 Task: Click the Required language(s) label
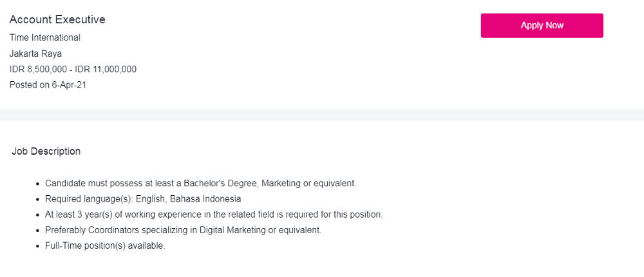[89, 199]
